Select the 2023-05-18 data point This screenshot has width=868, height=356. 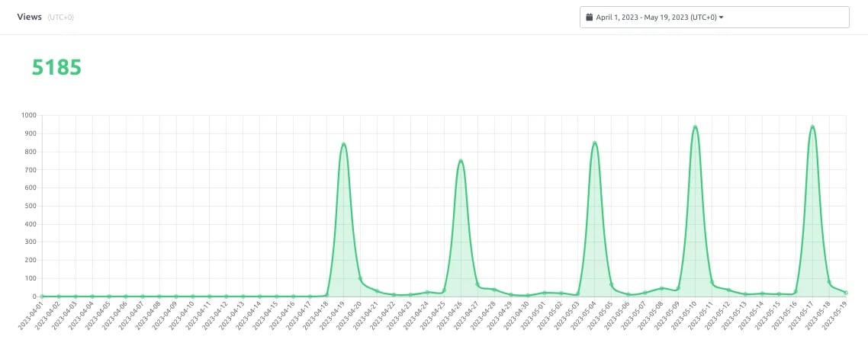point(829,282)
